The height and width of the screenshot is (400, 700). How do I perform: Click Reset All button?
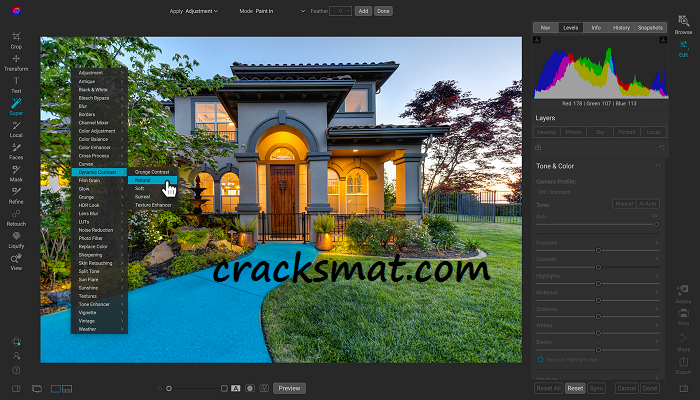(549, 388)
